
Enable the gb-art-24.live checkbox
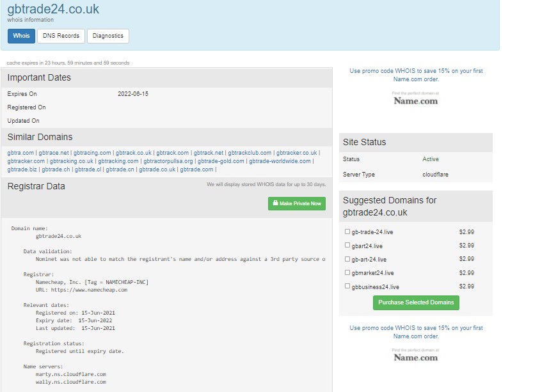(347, 259)
